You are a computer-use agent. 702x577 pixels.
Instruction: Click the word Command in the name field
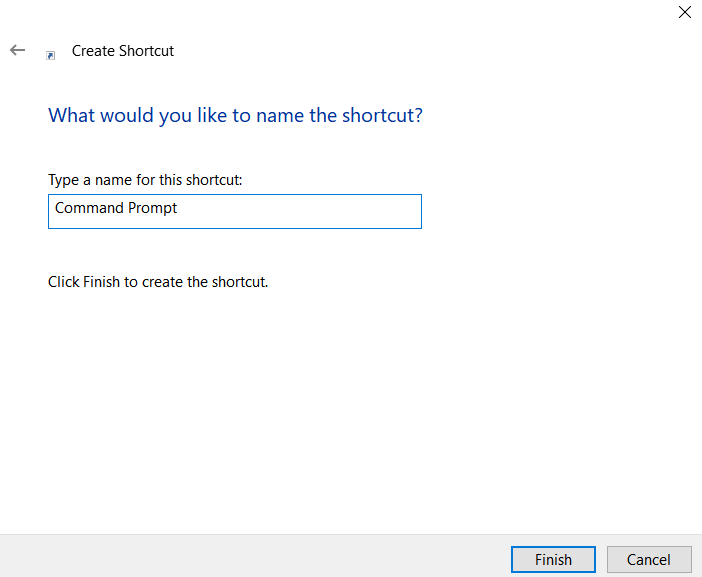[x=88, y=209]
